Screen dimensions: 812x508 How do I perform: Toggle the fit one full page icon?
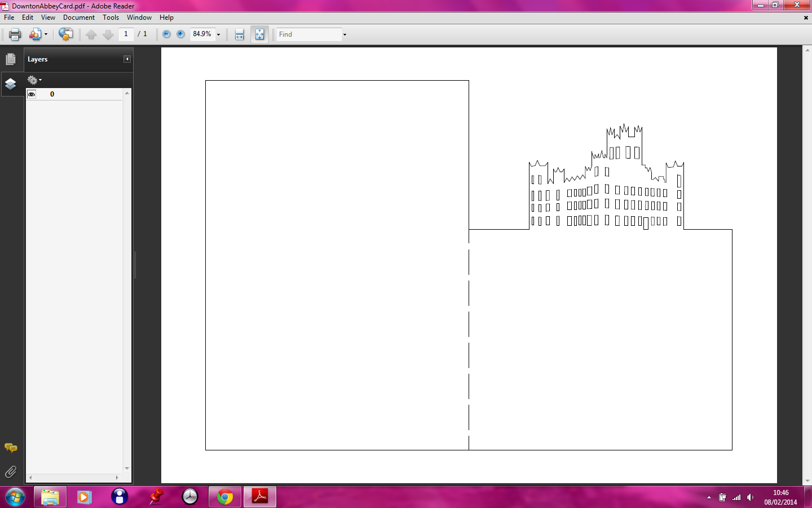(259, 34)
